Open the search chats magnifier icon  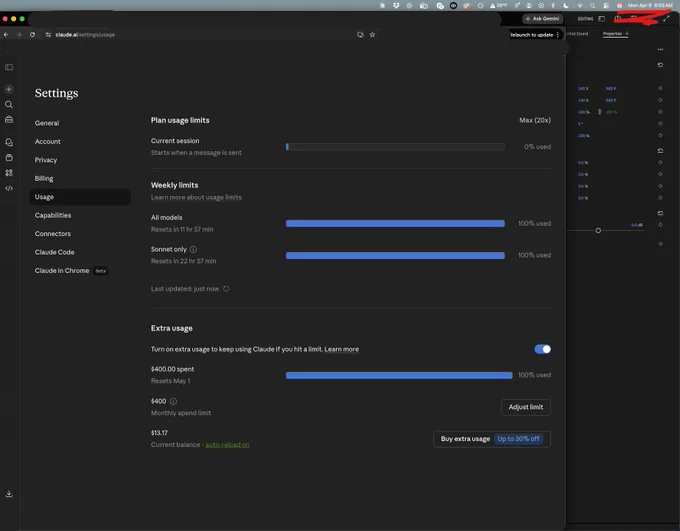coord(9,105)
